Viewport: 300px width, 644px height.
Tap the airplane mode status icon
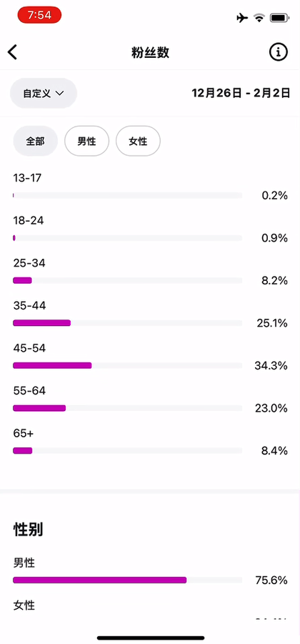[x=243, y=18]
